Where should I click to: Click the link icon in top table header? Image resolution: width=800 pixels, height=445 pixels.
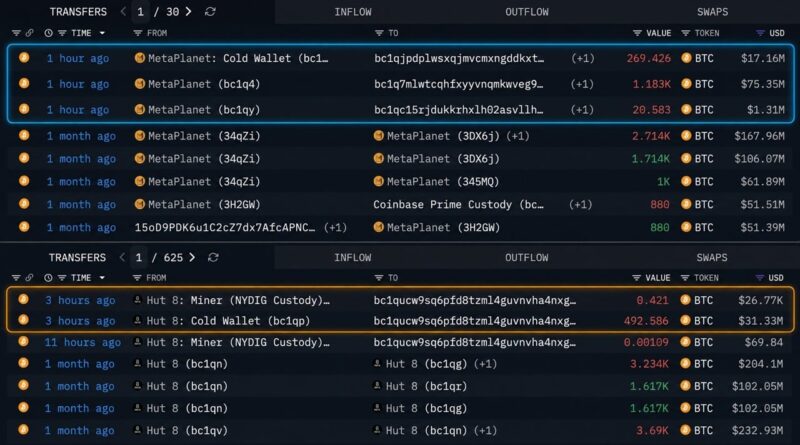pyautogui.click(x=30, y=33)
